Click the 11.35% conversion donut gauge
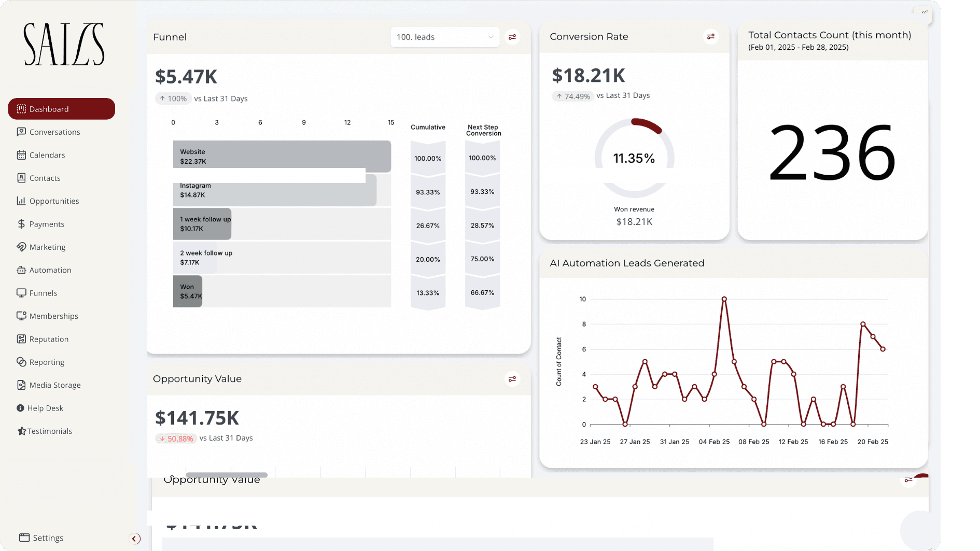This screenshot has width=980, height=551. (634, 158)
